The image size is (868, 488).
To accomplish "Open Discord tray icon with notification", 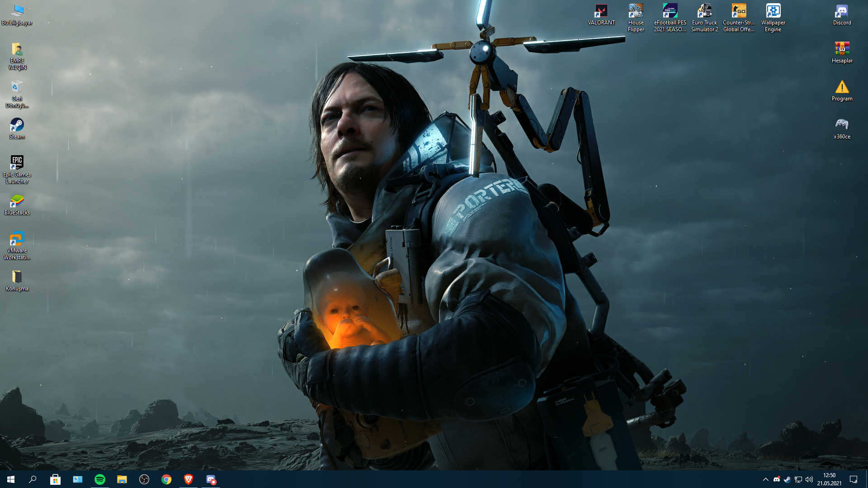I will [777, 479].
